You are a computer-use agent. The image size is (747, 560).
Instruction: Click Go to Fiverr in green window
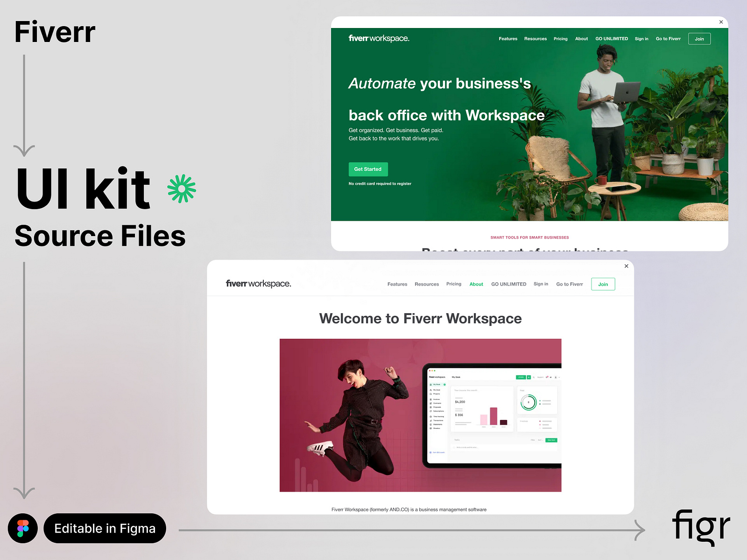pos(668,39)
